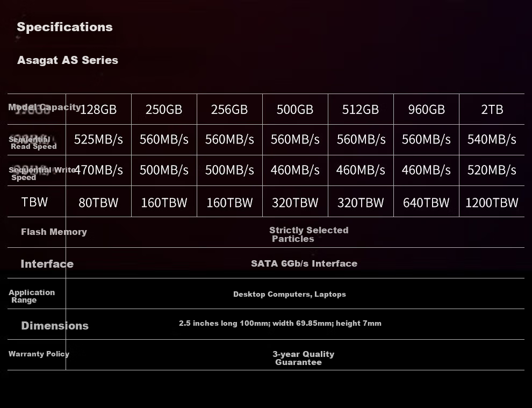Viewport: 532px width, 408px height.
Task: Click 560MB/s read speed under 256GB
Action: [229, 140]
